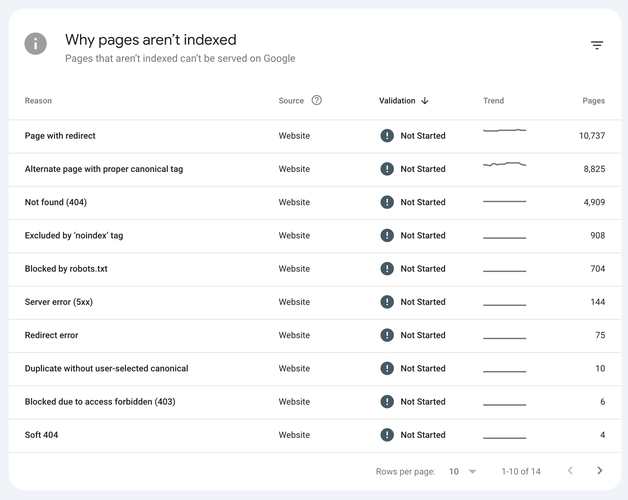Click the Validation sort arrow

pyautogui.click(x=425, y=100)
